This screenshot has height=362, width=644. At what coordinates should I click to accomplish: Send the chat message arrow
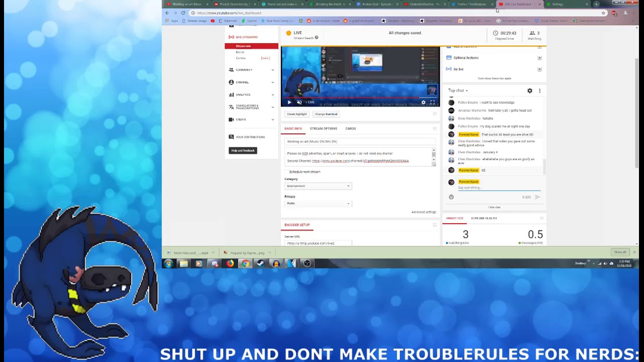[537, 197]
